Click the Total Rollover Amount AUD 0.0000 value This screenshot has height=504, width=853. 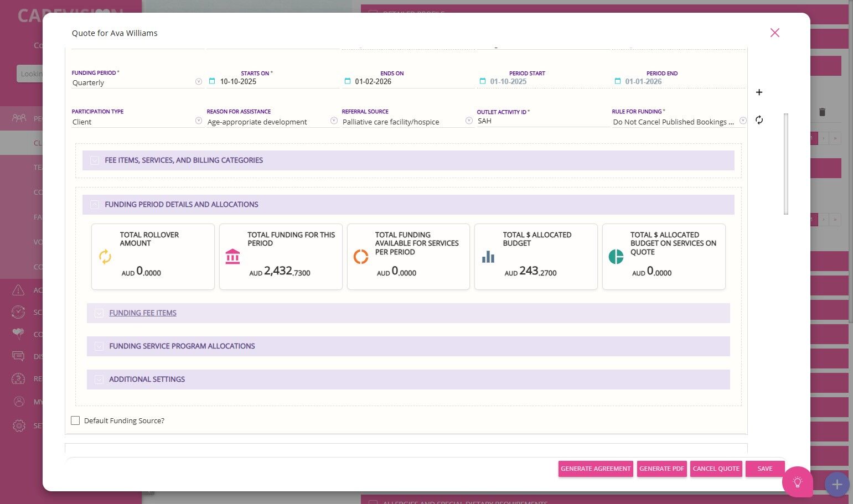pyautogui.click(x=141, y=271)
